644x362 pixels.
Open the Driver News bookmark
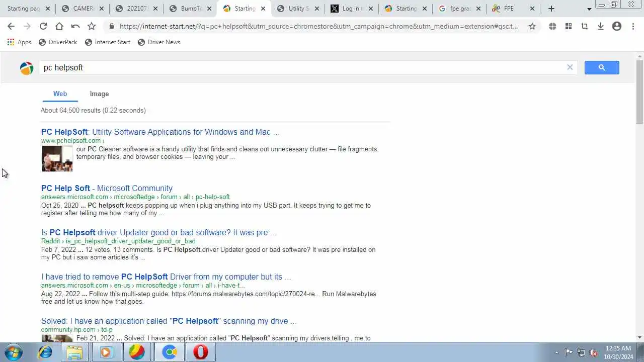coord(159,42)
